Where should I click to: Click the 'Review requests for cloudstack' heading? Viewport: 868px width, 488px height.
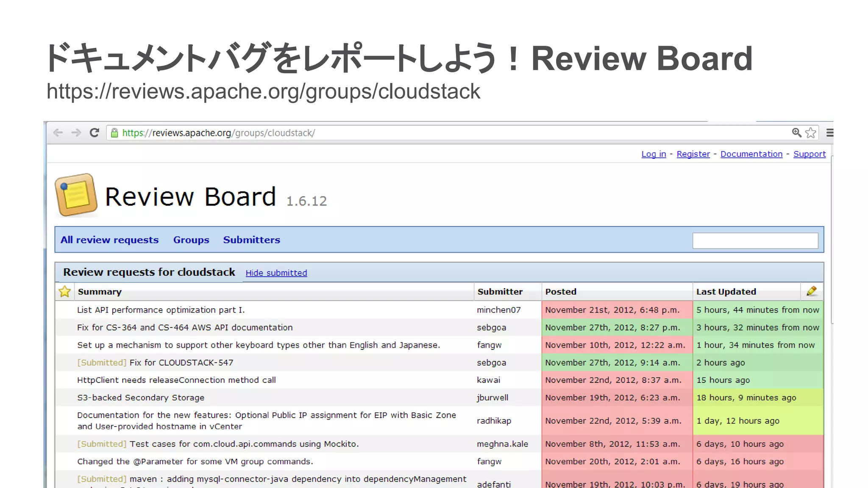[x=149, y=272]
